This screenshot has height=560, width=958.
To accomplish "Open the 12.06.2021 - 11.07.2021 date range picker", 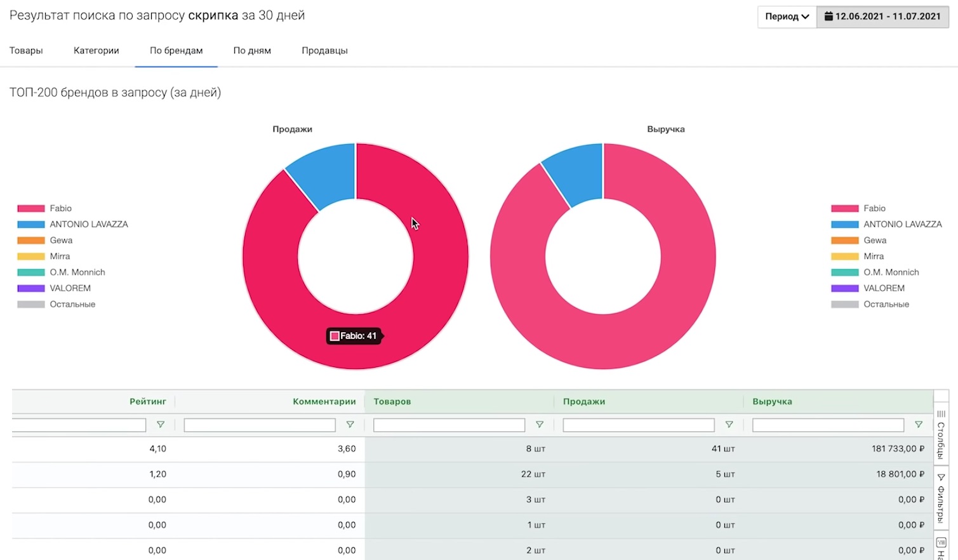I will 887,17.
